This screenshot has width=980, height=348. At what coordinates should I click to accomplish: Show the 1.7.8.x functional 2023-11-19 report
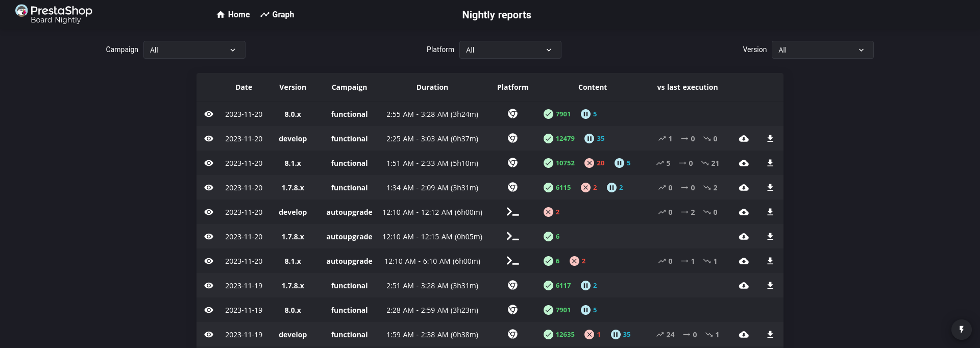(x=209, y=286)
